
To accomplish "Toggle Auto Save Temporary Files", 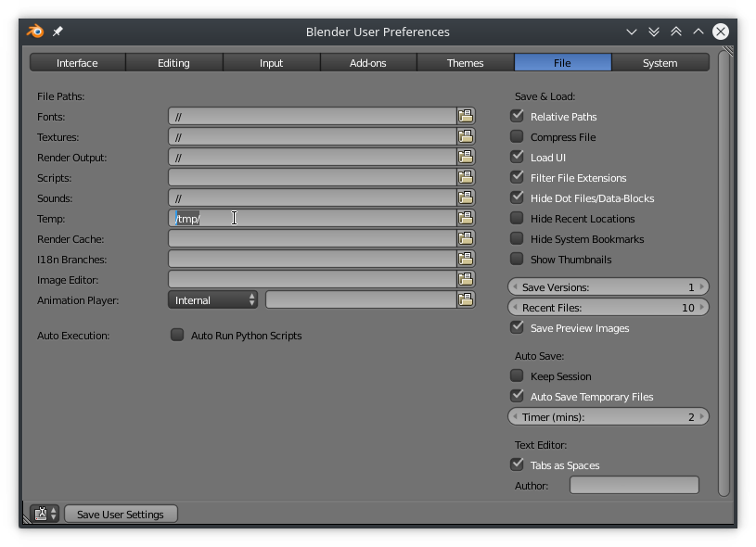I will pos(517,396).
